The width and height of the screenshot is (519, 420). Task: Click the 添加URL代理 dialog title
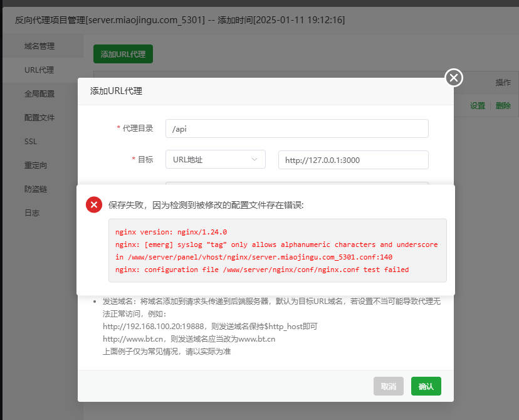[116, 91]
